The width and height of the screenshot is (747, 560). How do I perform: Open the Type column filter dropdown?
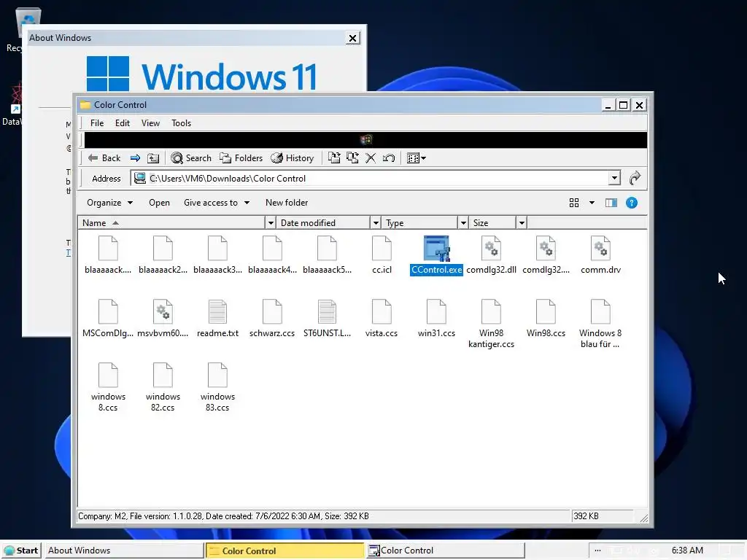point(463,223)
